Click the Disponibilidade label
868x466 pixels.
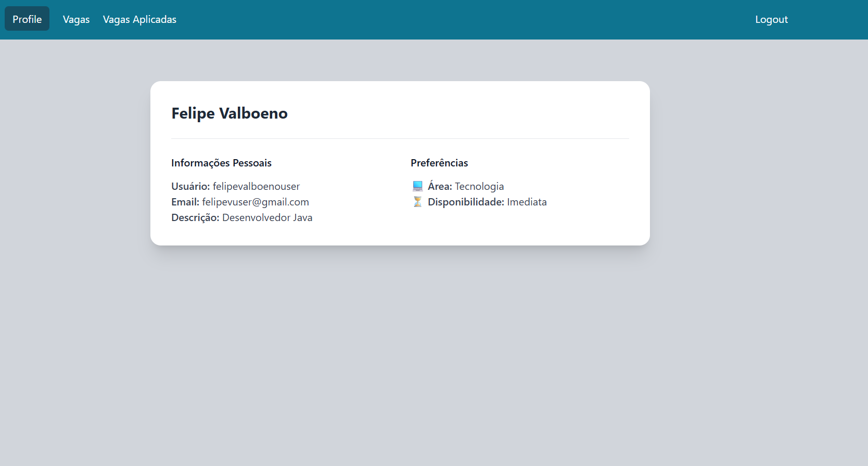[x=466, y=202]
